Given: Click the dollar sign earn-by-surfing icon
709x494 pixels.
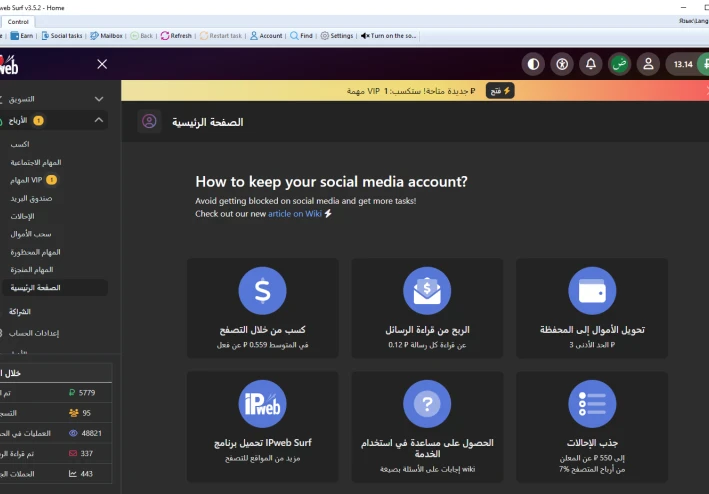Looking at the screenshot, I should coord(262,291).
